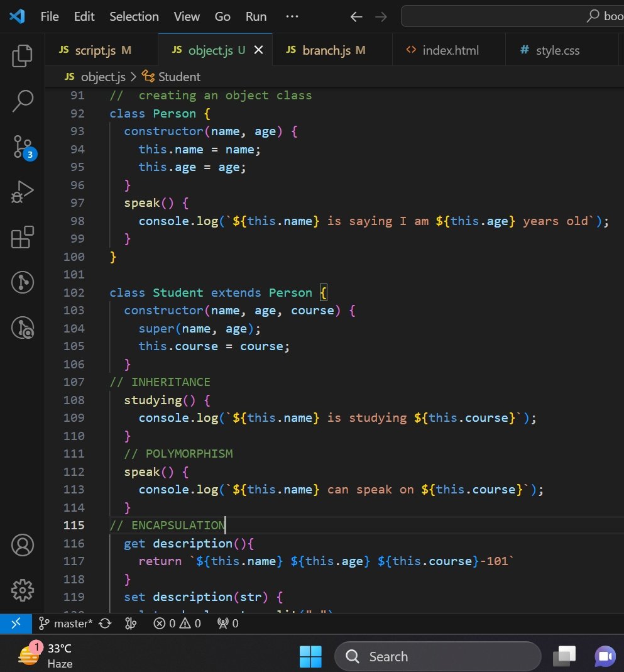Open the Run and Debug view

pyautogui.click(x=22, y=192)
